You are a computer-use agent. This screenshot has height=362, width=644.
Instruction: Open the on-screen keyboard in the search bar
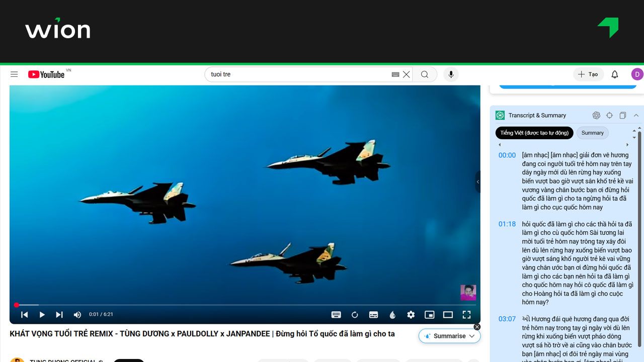tap(395, 74)
